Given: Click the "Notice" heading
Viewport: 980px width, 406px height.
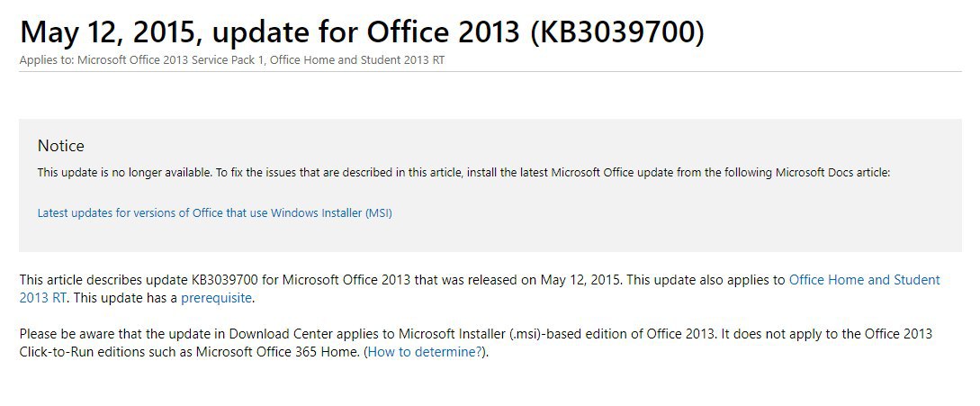Looking at the screenshot, I should pos(60,146).
